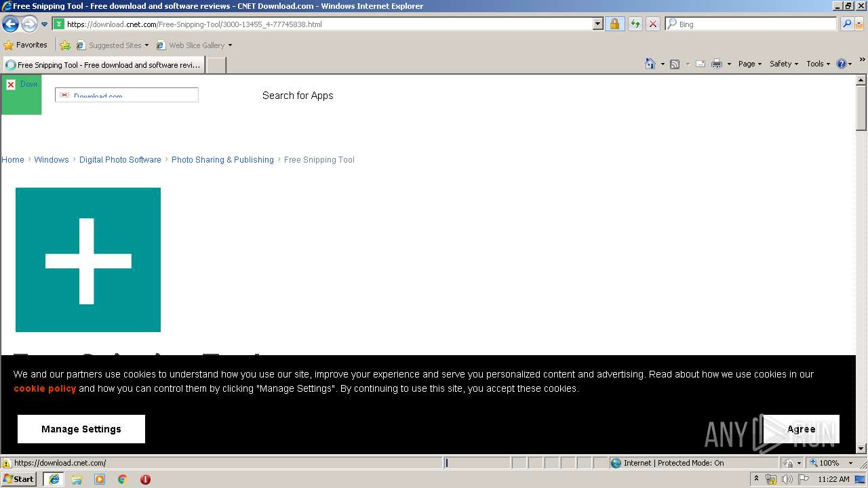Click the teal plus app icon image
Image resolution: width=868 pixels, height=488 pixels.
(x=88, y=260)
